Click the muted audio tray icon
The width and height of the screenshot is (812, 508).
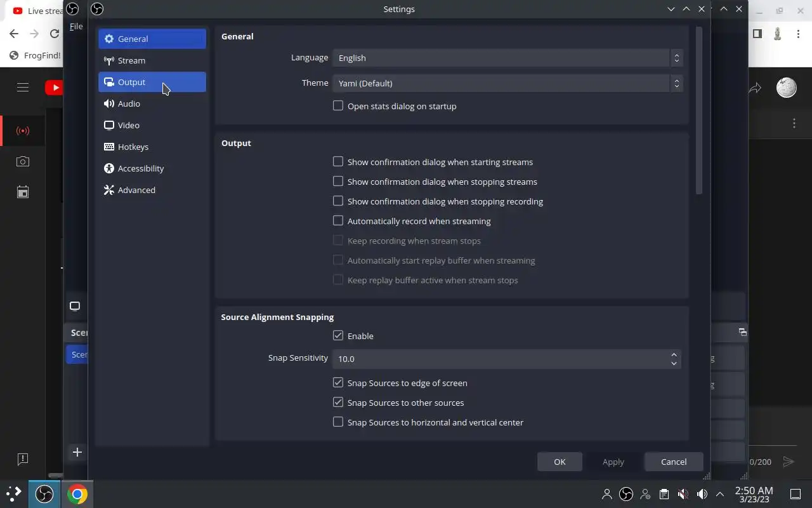tap(683, 493)
